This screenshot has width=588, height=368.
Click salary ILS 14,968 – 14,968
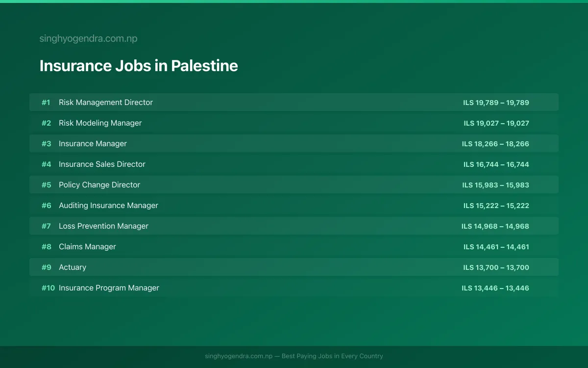[x=495, y=226]
